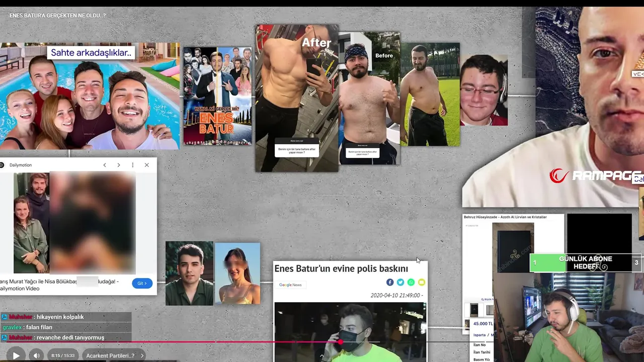This screenshot has height=362, width=644.
Task: Open the portrait of the man in the green shirt
Action: [x=189, y=273]
